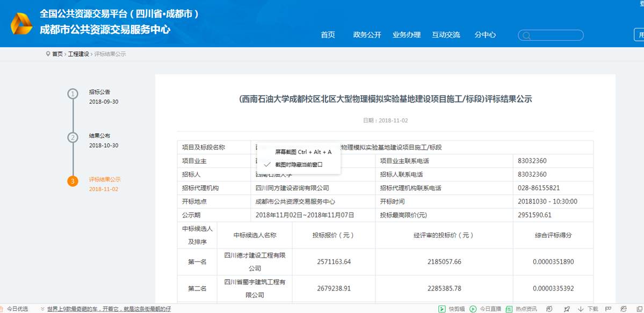Click the rocket accelerator icon in status bar

(567, 309)
